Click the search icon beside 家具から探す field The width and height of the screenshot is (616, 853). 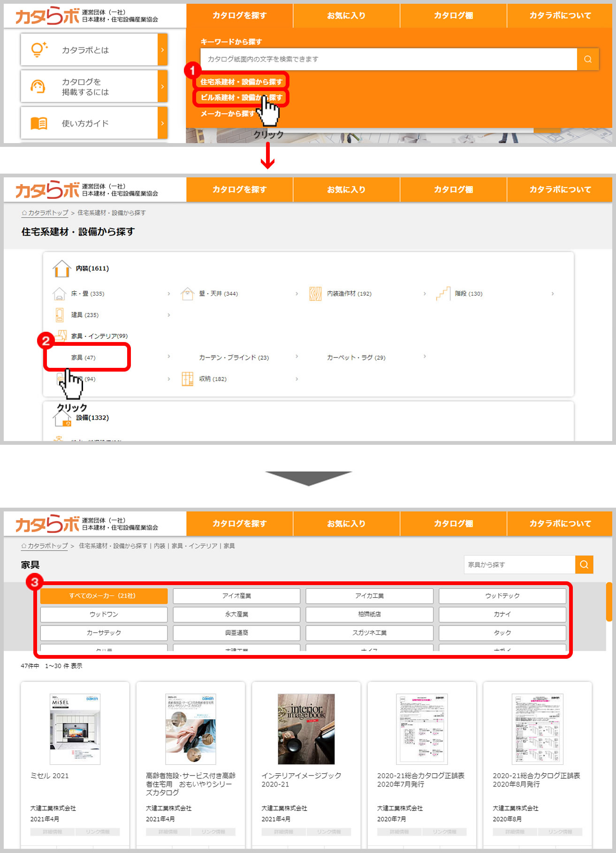pos(584,564)
